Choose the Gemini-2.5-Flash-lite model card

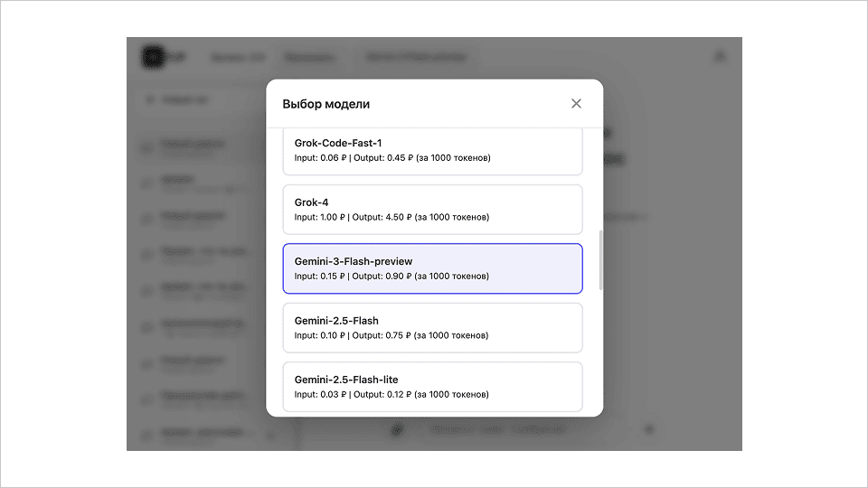432,386
